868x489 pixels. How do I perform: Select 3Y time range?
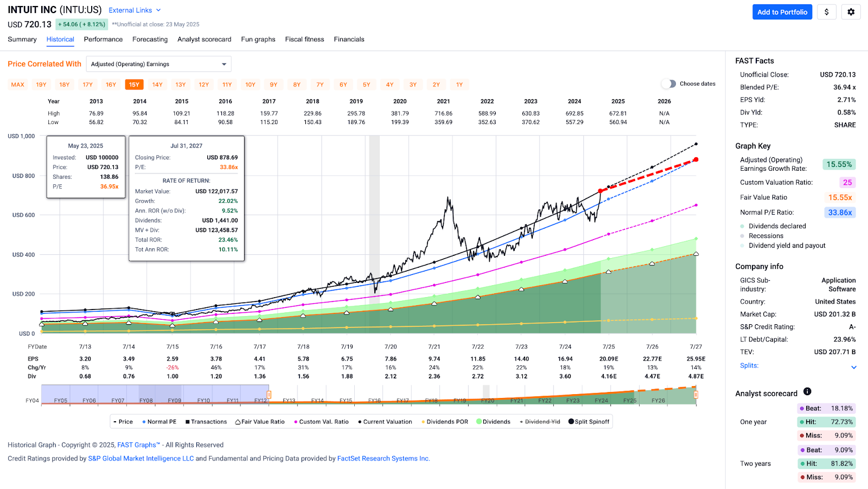coord(413,85)
